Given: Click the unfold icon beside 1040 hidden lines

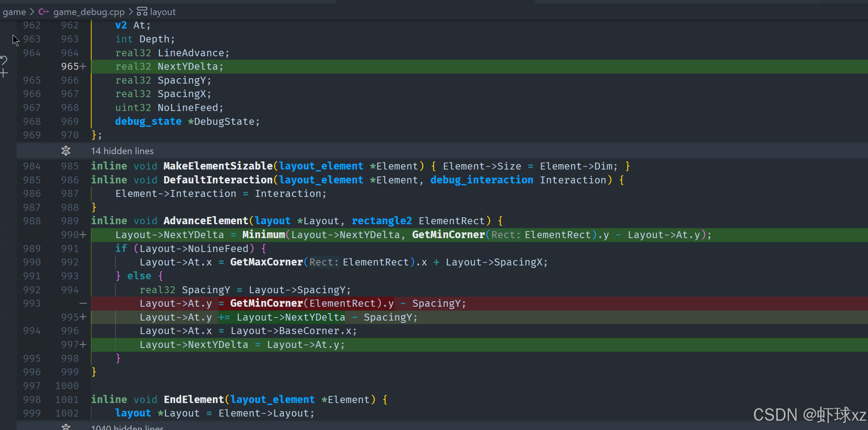Looking at the screenshot, I should pos(66,427).
